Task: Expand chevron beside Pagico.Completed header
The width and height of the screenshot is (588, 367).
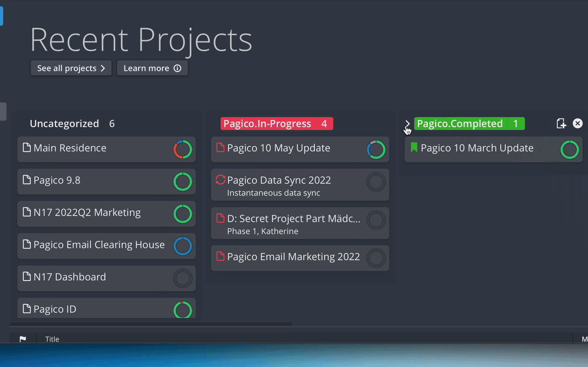Action: pyautogui.click(x=408, y=124)
